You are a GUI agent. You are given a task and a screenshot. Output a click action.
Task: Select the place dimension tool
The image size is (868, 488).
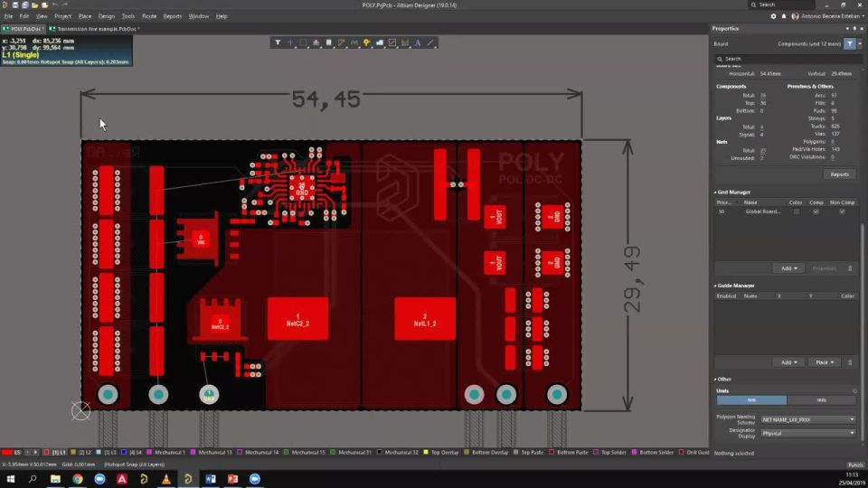(405, 42)
